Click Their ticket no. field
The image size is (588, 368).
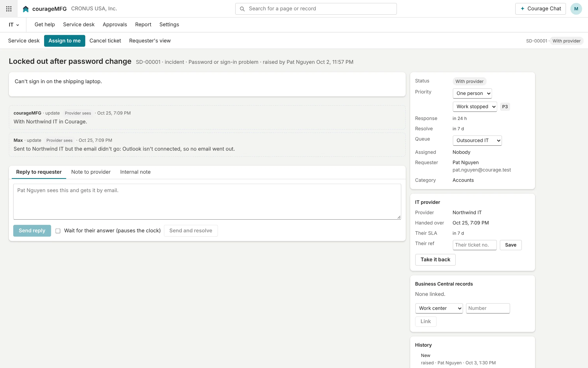pos(475,245)
